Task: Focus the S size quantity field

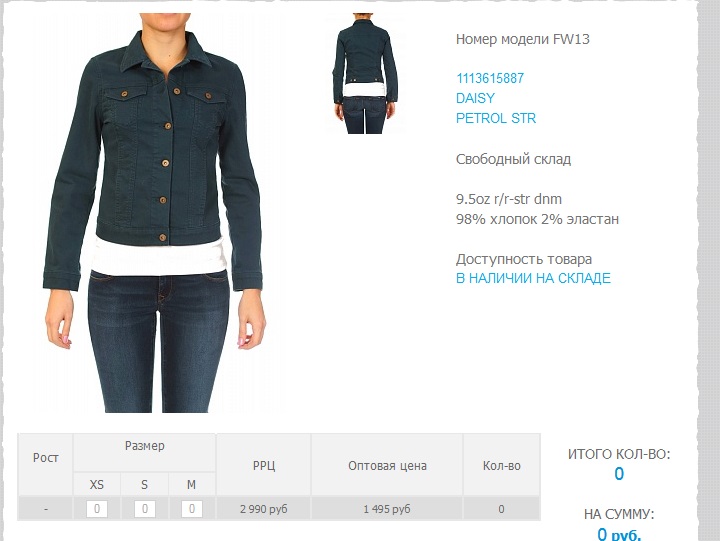Action: click(x=145, y=509)
